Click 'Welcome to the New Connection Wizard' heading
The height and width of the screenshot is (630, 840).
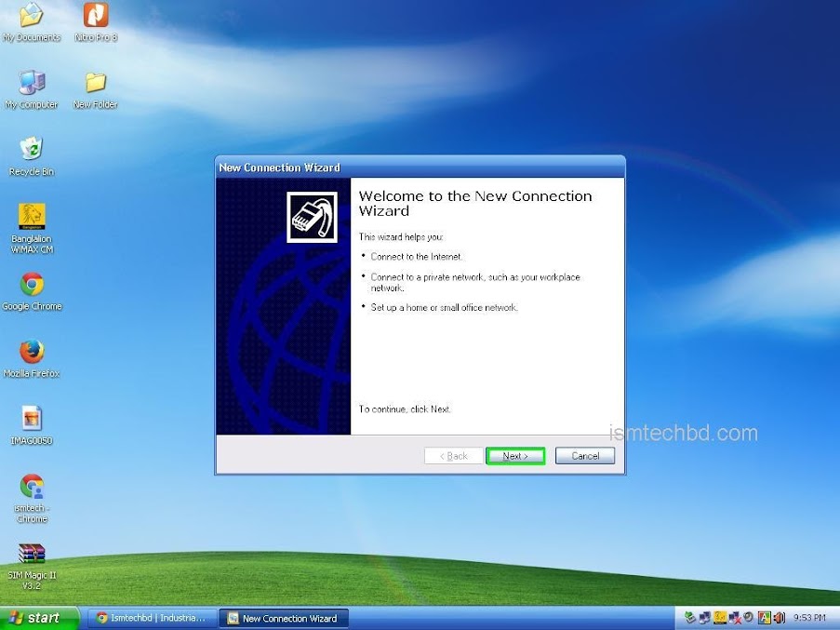(475, 203)
